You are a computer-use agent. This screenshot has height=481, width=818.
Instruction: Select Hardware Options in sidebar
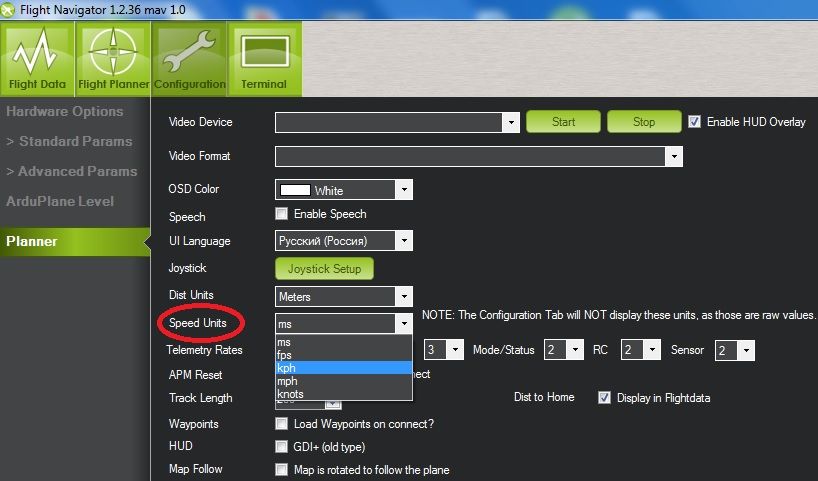64,111
